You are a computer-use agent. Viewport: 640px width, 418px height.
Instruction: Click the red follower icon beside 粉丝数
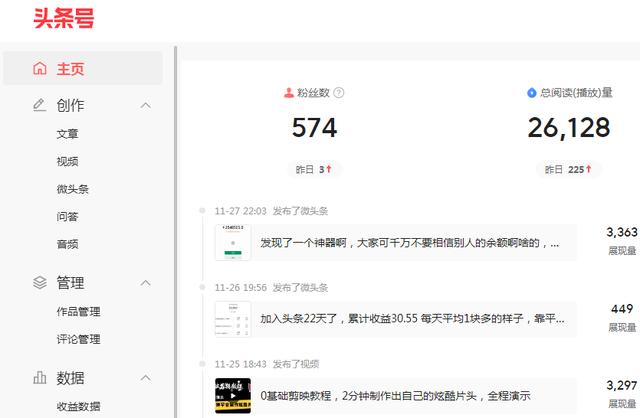289,93
